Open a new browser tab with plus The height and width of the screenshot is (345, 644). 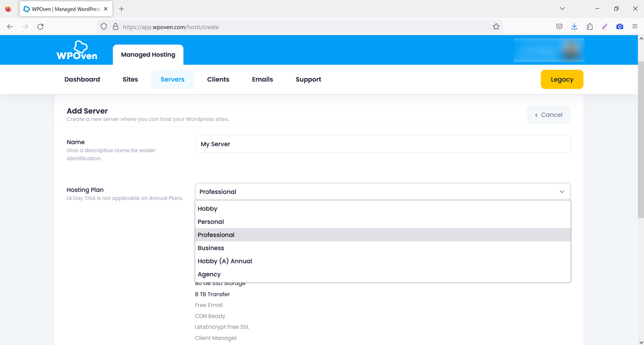121,9
